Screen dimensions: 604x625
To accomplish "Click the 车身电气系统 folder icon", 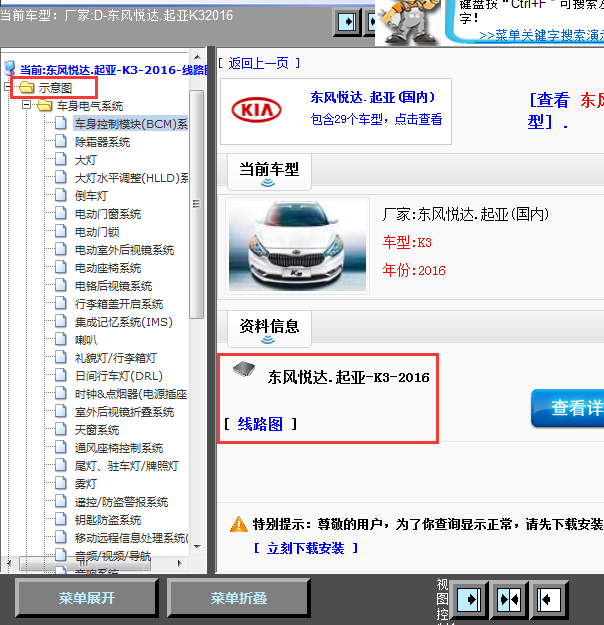I will coord(45,106).
